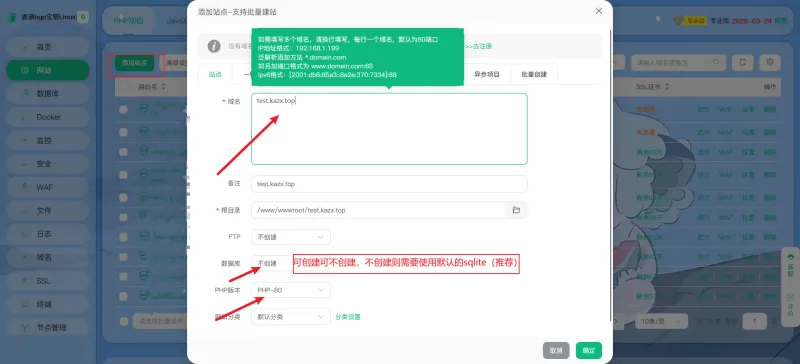Check the first website row checkbox
The image size is (800, 364).
123,109
